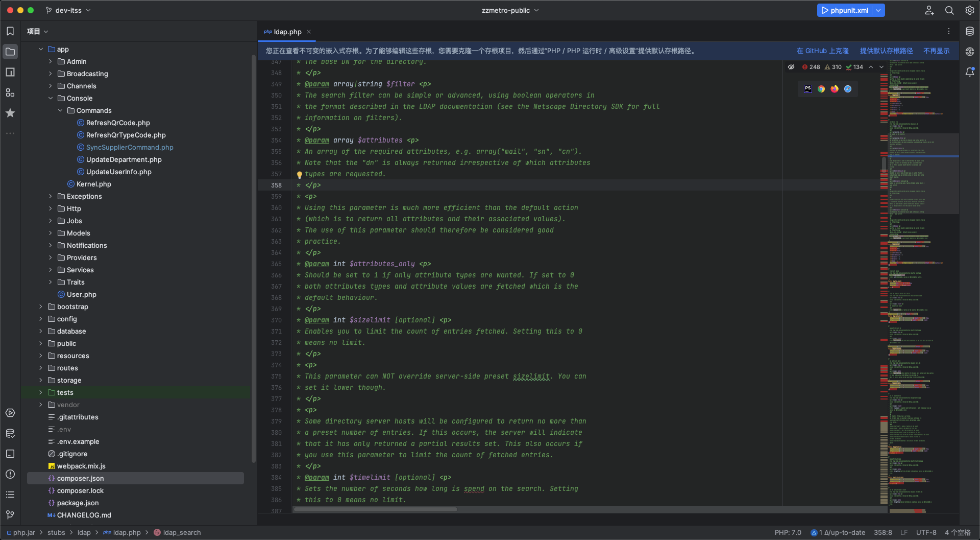Open the dev-itss branch dropdown
This screenshot has height=540, width=980.
coord(68,10)
